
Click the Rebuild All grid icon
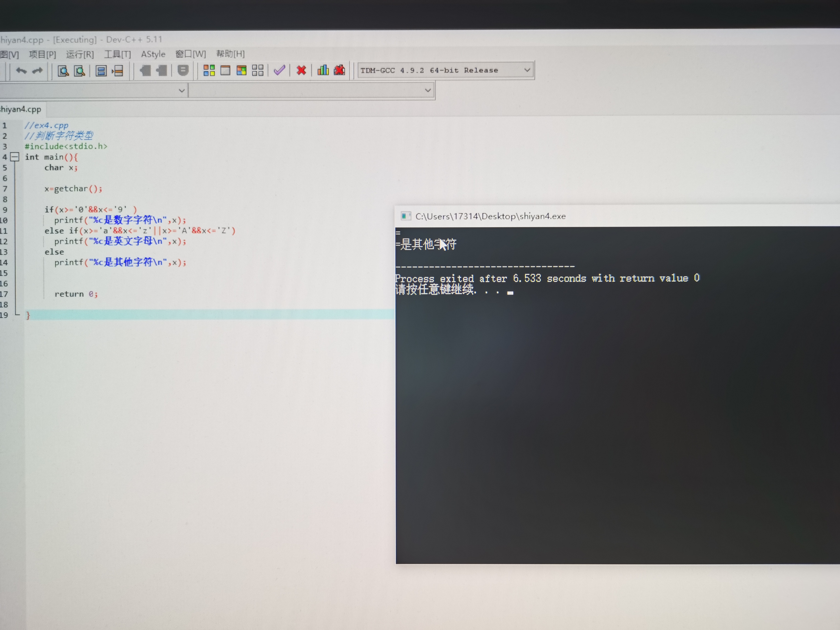coord(257,70)
